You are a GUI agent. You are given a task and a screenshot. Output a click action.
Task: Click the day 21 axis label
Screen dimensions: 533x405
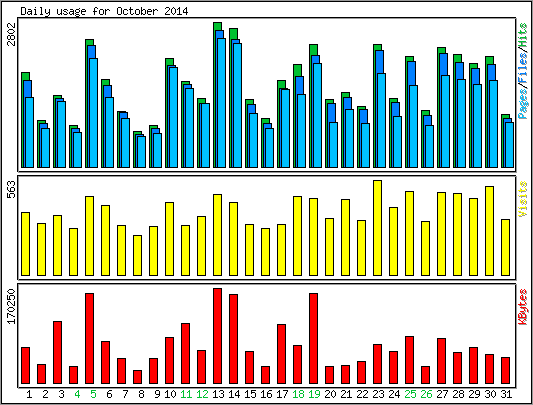click(346, 394)
